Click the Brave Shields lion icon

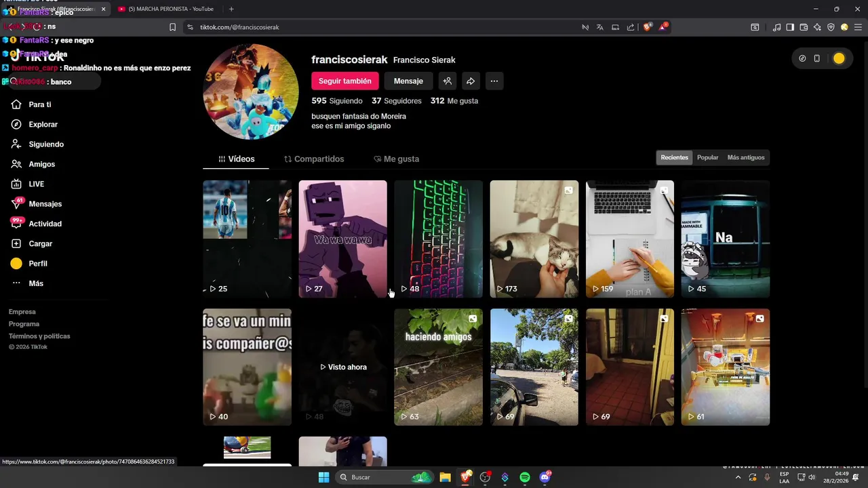pyautogui.click(x=647, y=27)
